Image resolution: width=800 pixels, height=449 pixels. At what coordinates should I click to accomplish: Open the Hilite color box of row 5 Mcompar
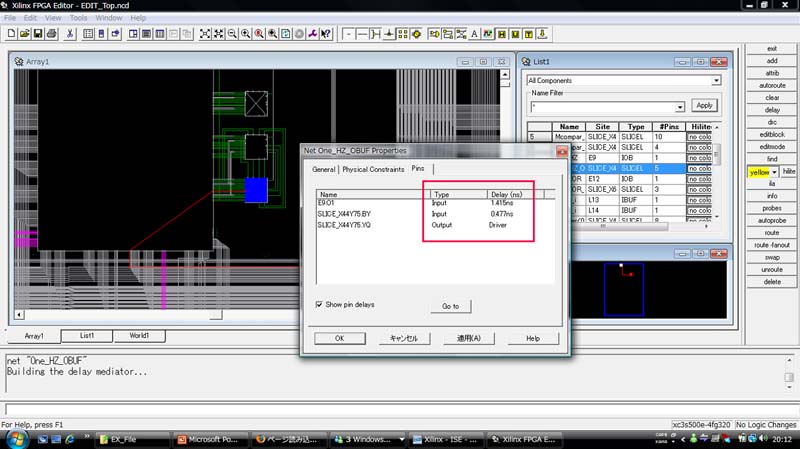tap(699, 137)
